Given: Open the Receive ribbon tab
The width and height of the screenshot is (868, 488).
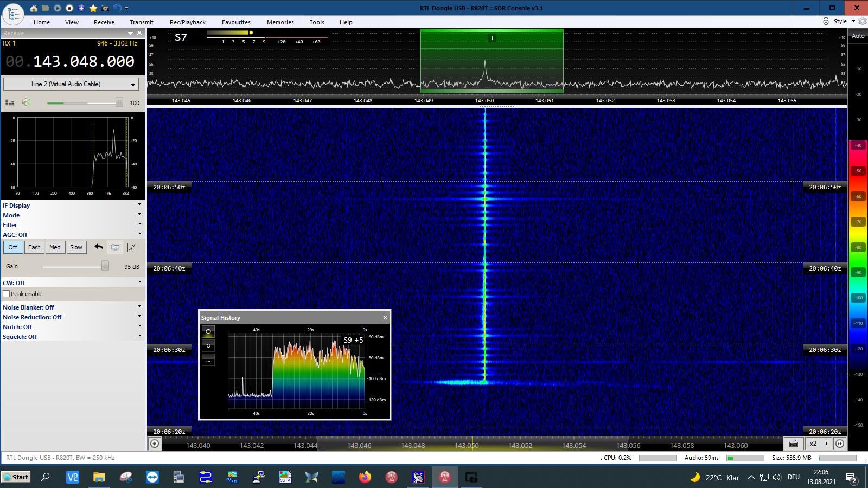Looking at the screenshot, I should (104, 22).
